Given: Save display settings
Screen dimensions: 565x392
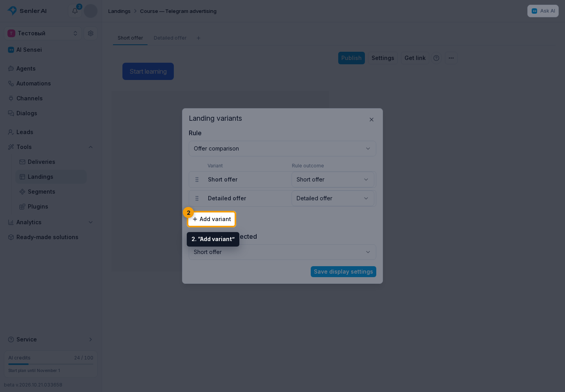Looking at the screenshot, I should (343, 272).
